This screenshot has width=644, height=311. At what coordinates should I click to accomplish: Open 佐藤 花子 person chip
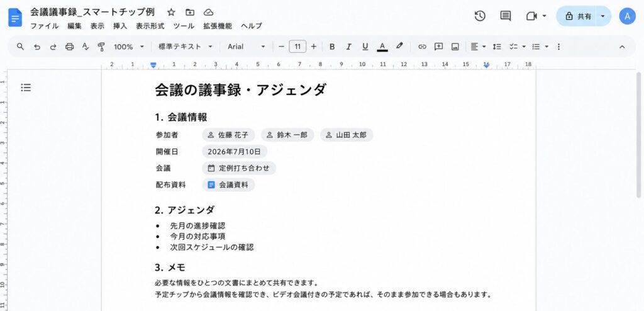tap(228, 135)
